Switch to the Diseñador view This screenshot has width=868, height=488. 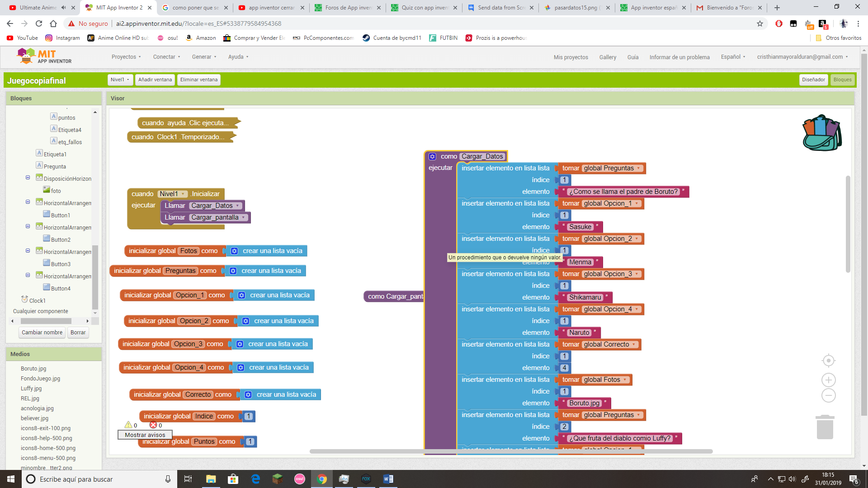click(x=813, y=80)
